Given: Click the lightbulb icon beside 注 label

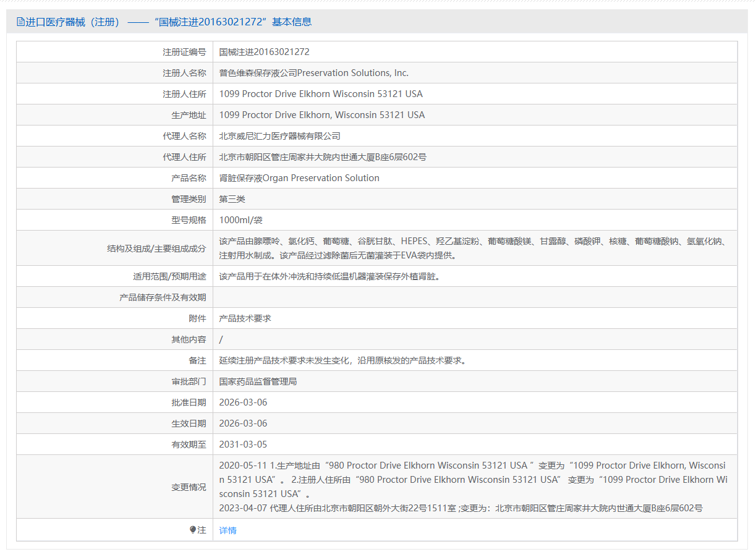Looking at the screenshot, I should click(x=193, y=530).
